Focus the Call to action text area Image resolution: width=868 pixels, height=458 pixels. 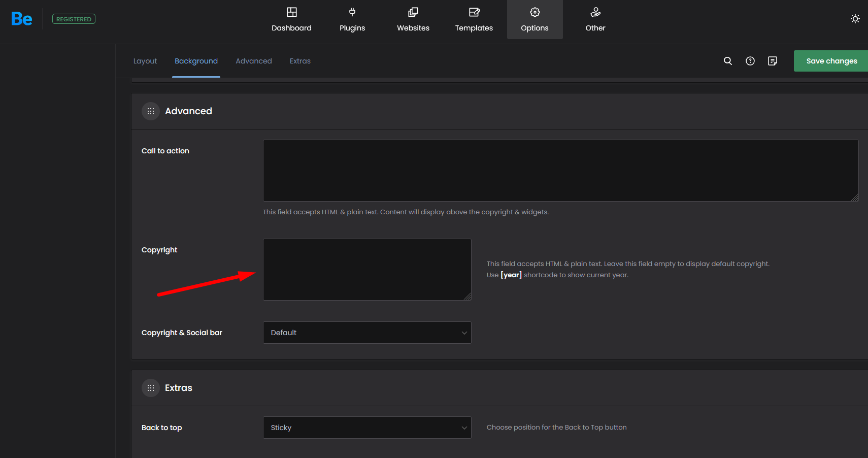[561, 171]
